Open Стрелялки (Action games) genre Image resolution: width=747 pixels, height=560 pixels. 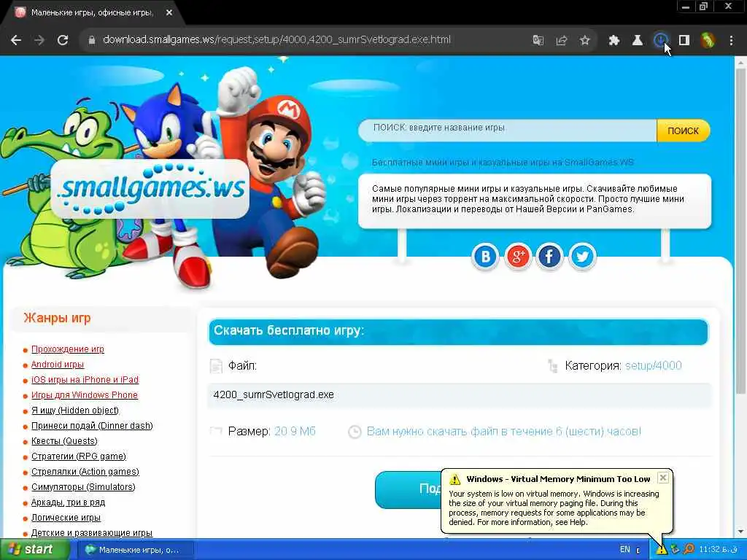tap(85, 472)
